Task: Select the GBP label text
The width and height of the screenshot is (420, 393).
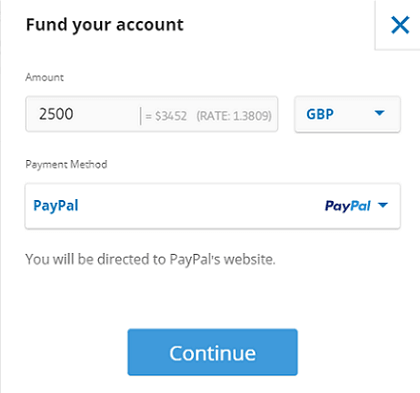Action: [320, 114]
